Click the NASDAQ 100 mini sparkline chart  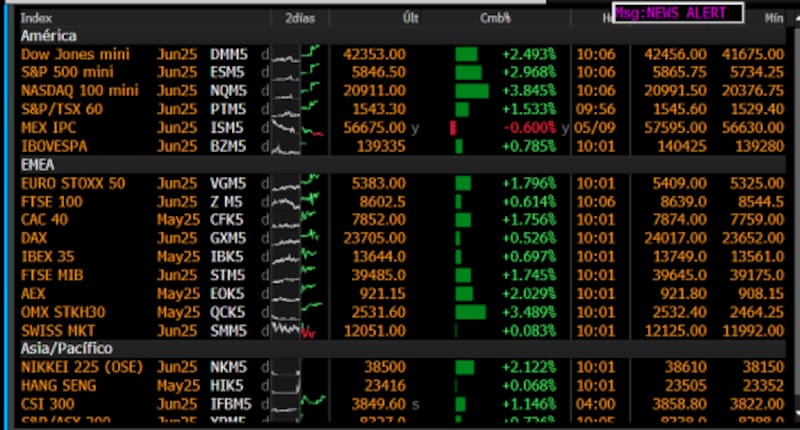point(297,91)
